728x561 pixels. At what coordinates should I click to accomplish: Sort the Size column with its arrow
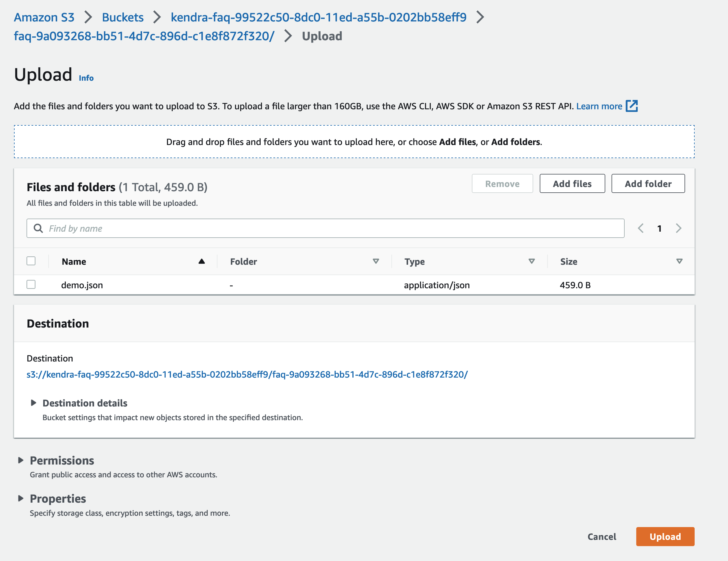[679, 261]
